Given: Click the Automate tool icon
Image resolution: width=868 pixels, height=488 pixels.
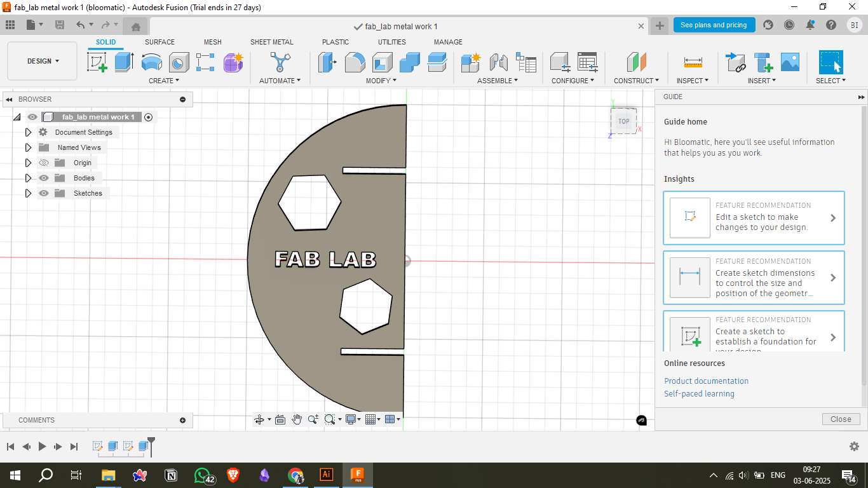Looking at the screenshot, I should tap(280, 62).
